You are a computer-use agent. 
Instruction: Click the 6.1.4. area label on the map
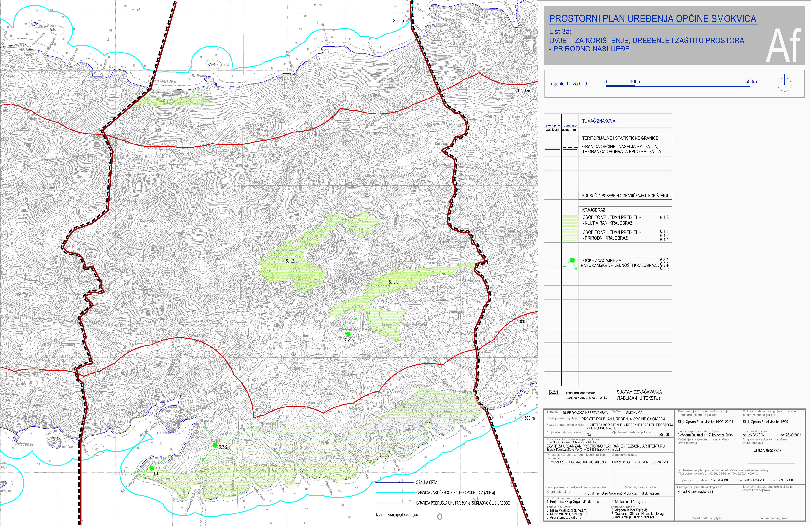pyautogui.click(x=168, y=101)
